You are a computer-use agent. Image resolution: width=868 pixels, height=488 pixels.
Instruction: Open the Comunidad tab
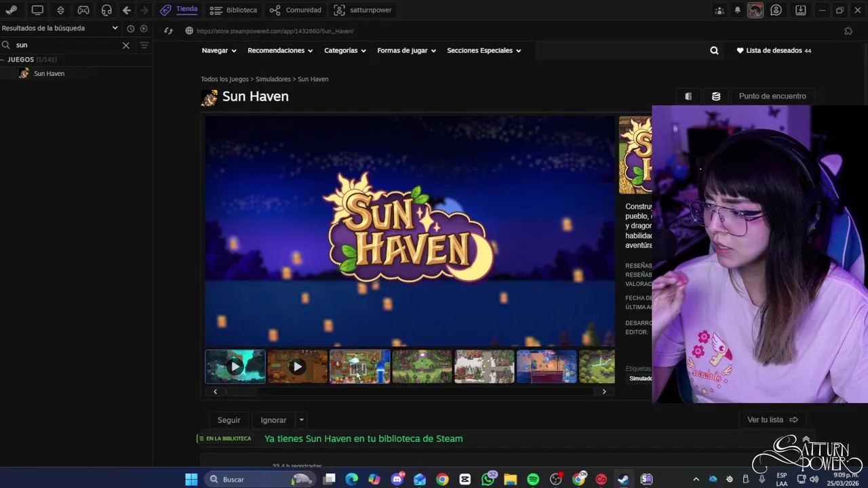295,10
